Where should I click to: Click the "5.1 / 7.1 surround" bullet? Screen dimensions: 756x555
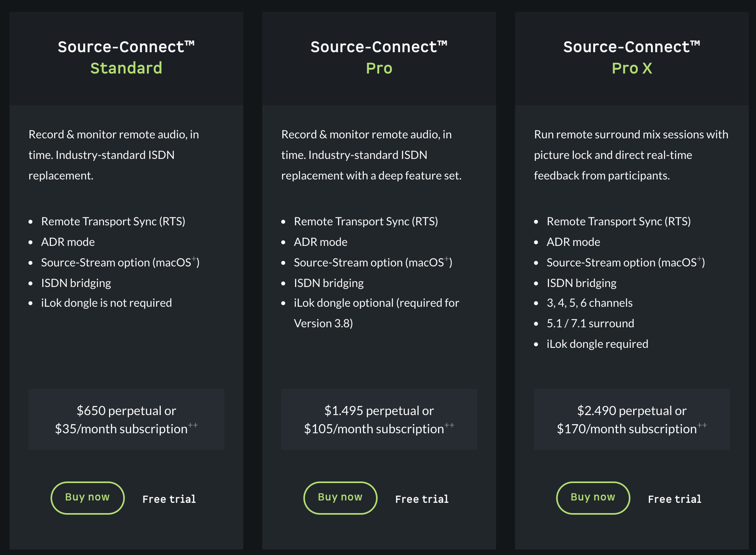click(x=590, y=323)
